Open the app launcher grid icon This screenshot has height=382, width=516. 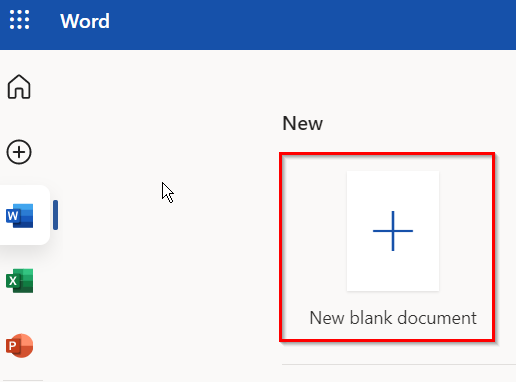coord(19,20)
